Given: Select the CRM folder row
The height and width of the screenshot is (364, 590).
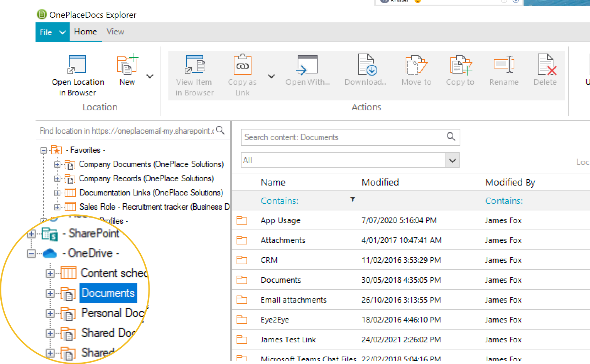Looking at the screenshot, I should click(x=411, y=260).
